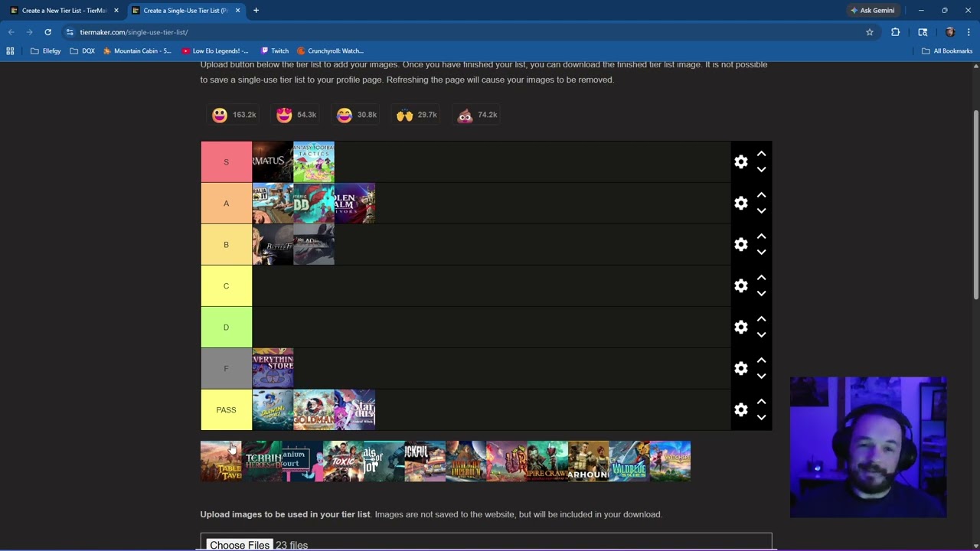980x551 pixels.
Task: Select the yellow C tier label
Action: 226,285
